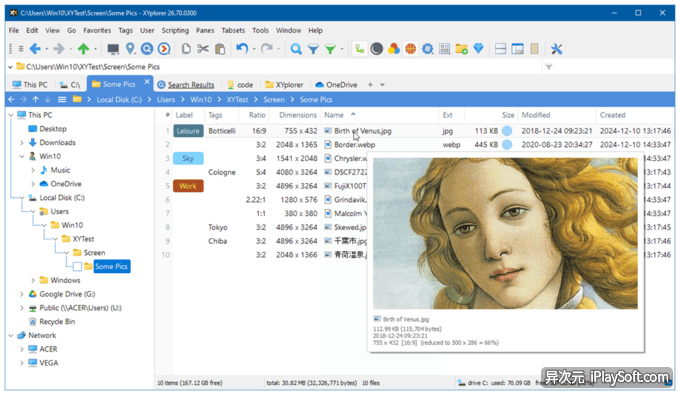
Task: Open Find Files magnifier icon
Action: pyautogui.click(x=296, y=49)
